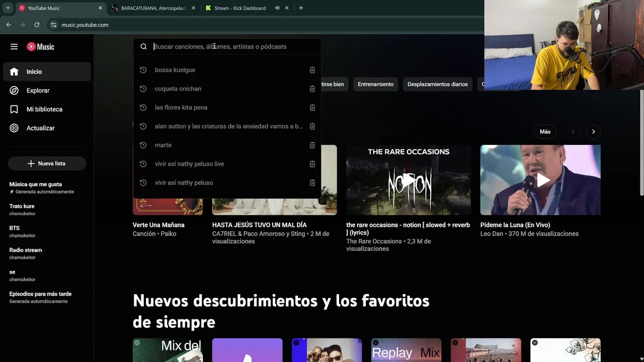This screenshot has height=362, width=644.
Task: Open a new browser tab
Action: [301, 8]
